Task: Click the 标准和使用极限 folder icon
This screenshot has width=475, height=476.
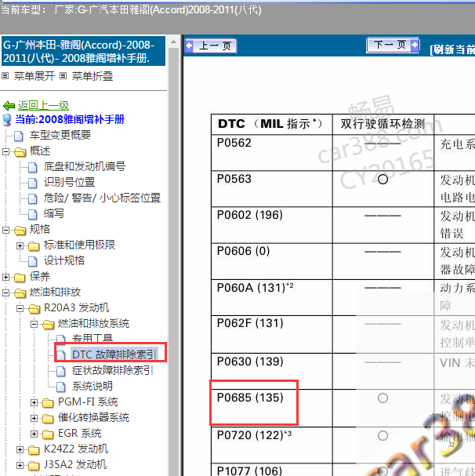Action: [x=34, y=246]
